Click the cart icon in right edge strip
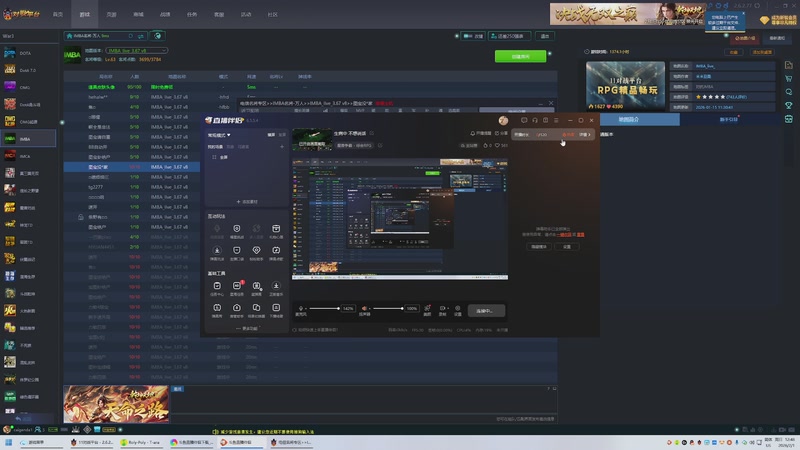Screen dimensions: 800x450 click(789, 79)
